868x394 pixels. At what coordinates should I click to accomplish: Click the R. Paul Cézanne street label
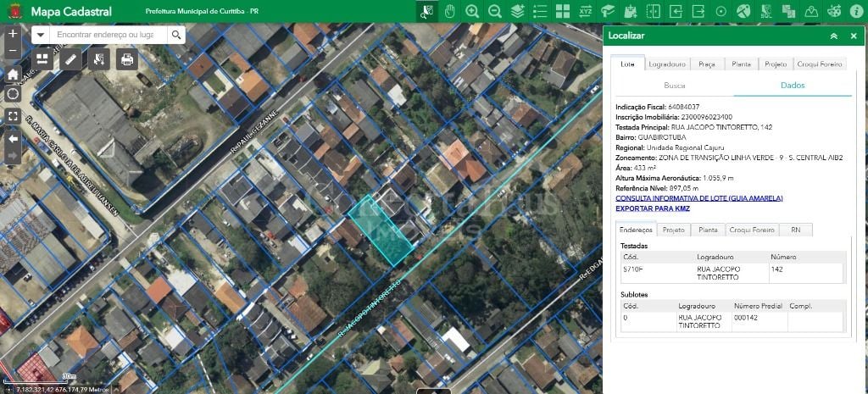point(254,133)
